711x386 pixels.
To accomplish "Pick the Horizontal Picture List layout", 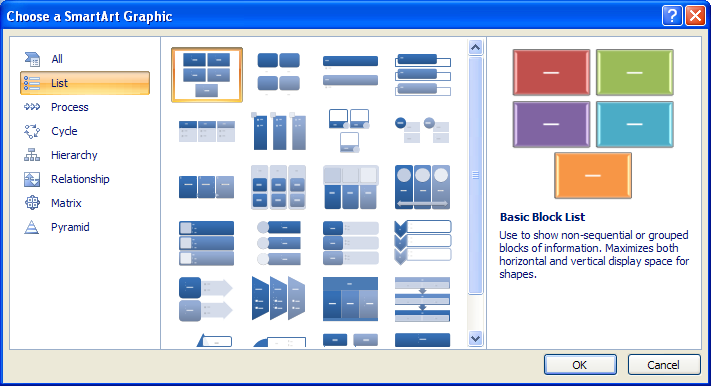I will [x=350, y=187].
